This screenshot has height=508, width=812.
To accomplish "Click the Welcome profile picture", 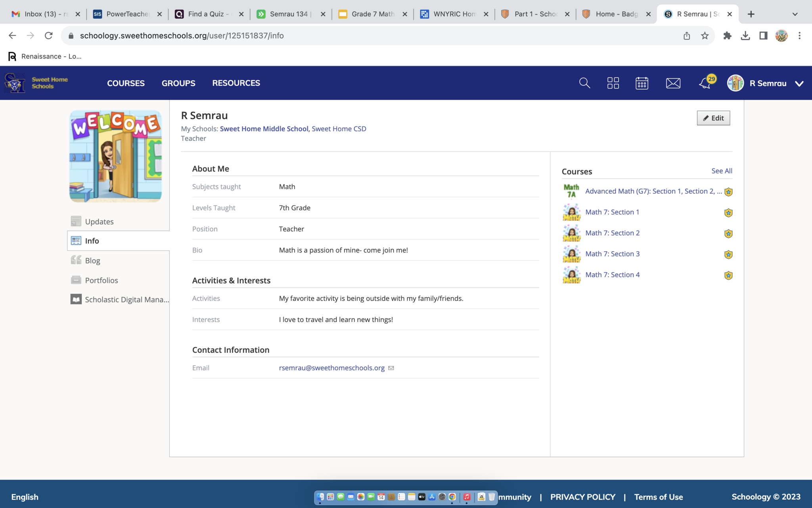I will pos(115,156).
